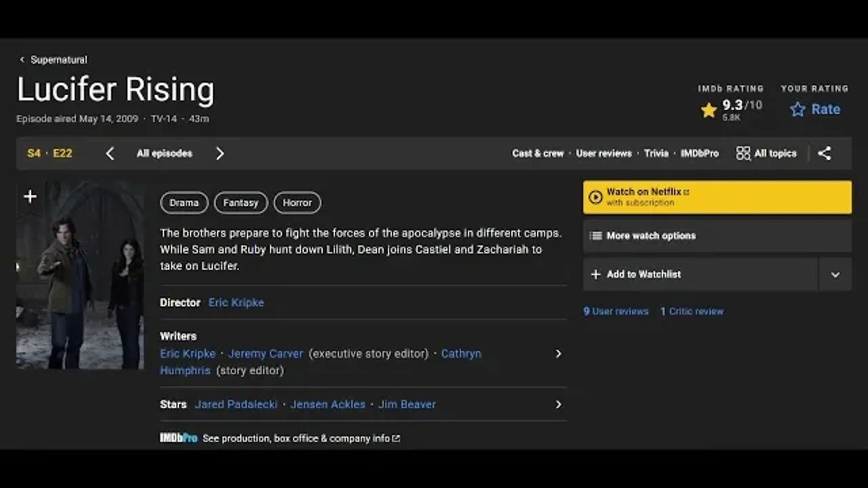Go back to Supernatural series page
Screen dimensions: 868x488
(x=59, y=60)
